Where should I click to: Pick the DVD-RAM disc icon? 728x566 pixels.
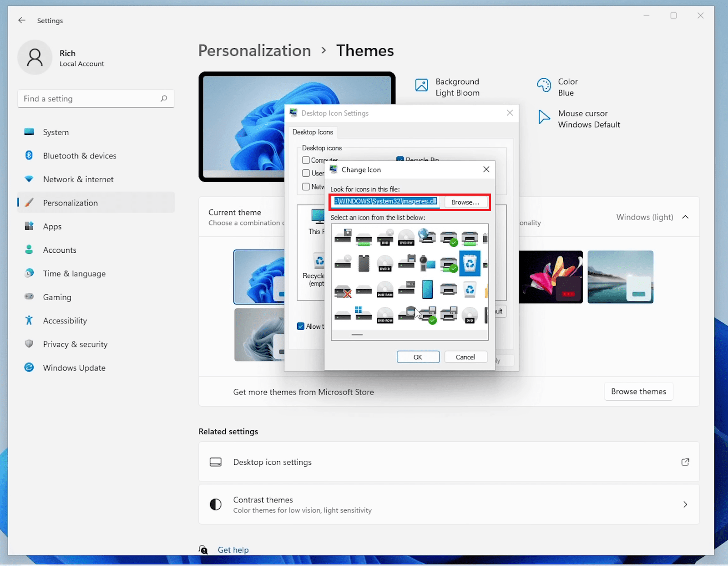pos(385,290)
